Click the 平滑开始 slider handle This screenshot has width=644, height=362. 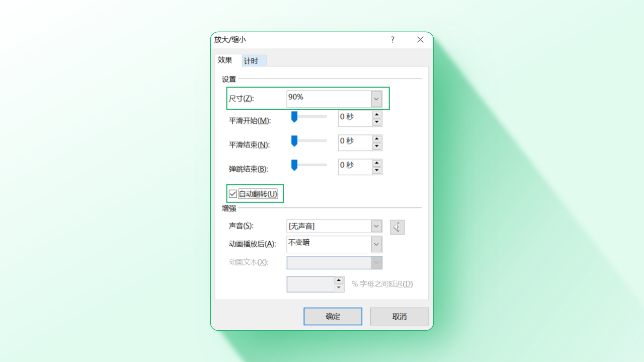pyautogui.click(x=294, y=117)
